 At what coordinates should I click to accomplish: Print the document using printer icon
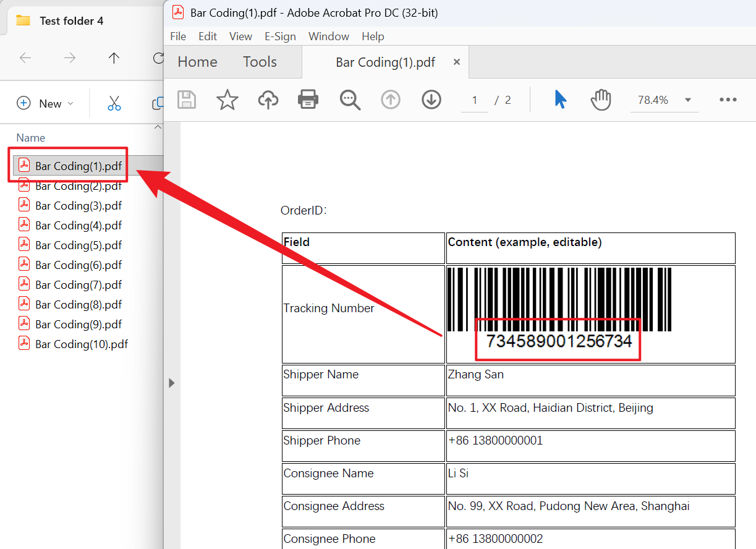coord(308,100)
